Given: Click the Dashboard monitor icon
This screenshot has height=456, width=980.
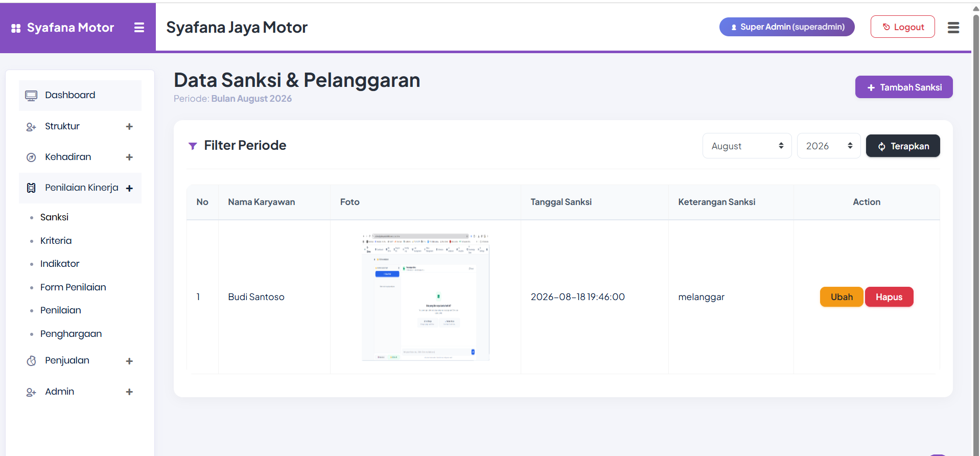Looking at the screenshot, I should [31, 96].
